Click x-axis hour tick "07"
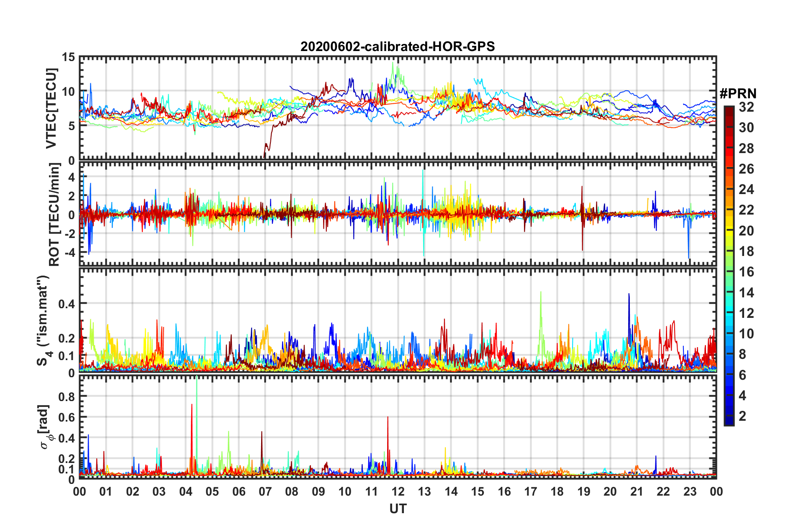 [x=265, y=491]
